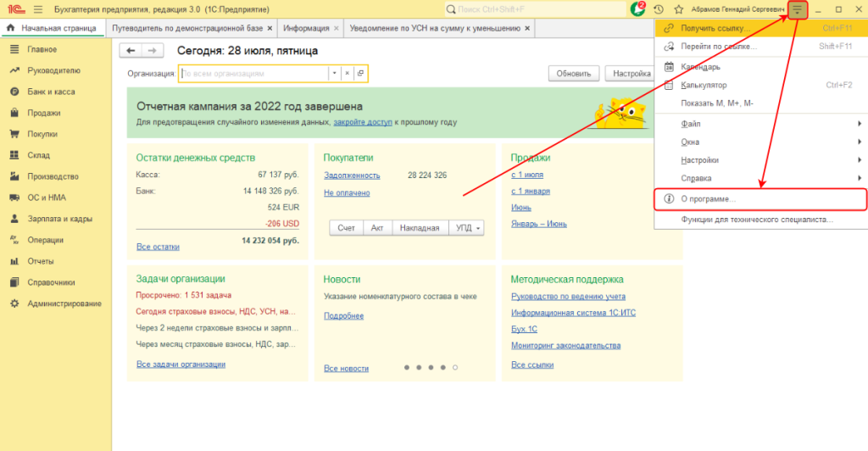Image resolution: width=868 pixels, height=451 pixels.
Task: Select О программе menu item
Action: pos(761,199)
